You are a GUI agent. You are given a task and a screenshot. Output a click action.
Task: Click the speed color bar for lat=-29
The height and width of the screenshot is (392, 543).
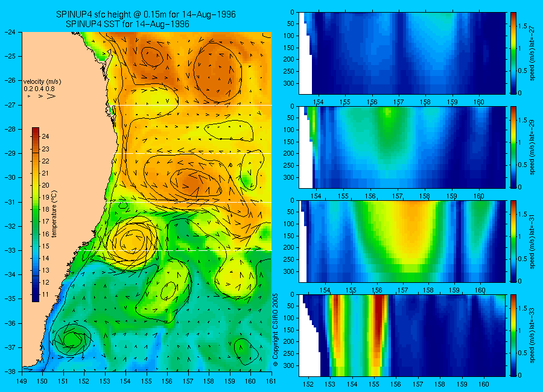point(513,147)
